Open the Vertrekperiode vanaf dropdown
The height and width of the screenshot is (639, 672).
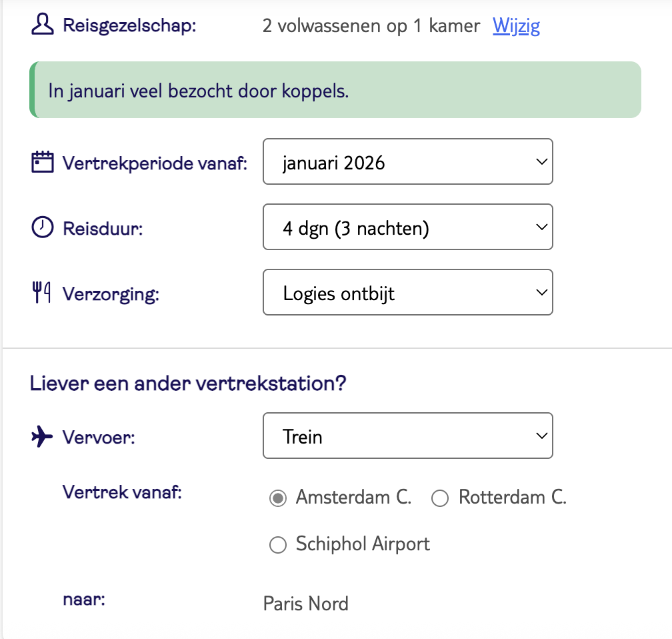click(x=407, y=161)
